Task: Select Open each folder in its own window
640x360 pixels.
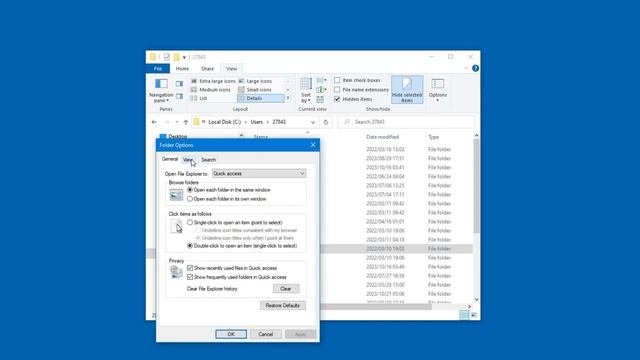Action: pyautogui.click(x=190, y=199)
